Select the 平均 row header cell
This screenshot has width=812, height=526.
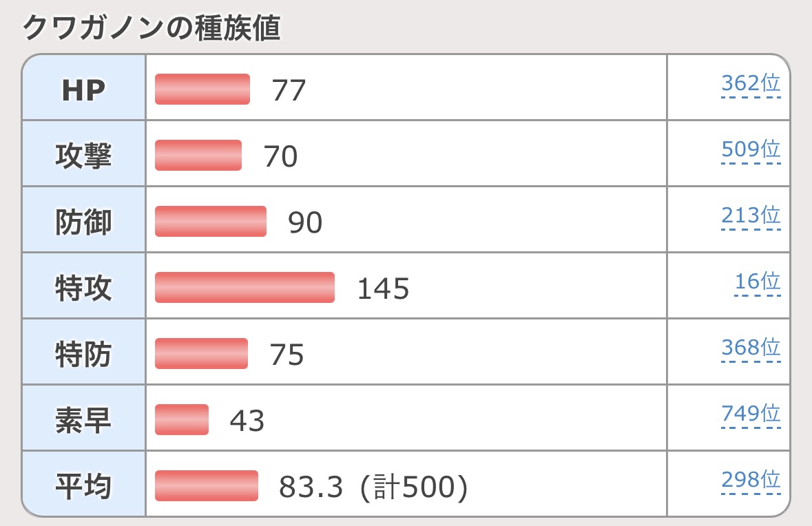(x=84, y=486)
